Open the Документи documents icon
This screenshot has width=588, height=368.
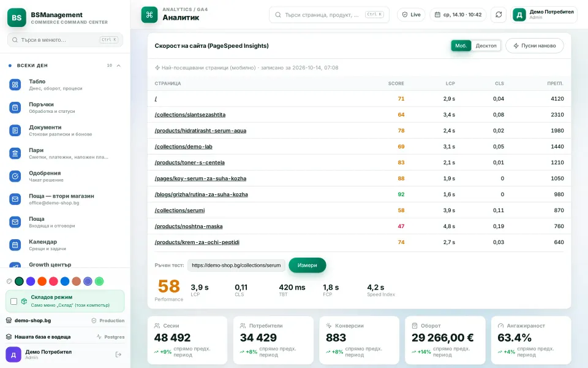point(15,131)
